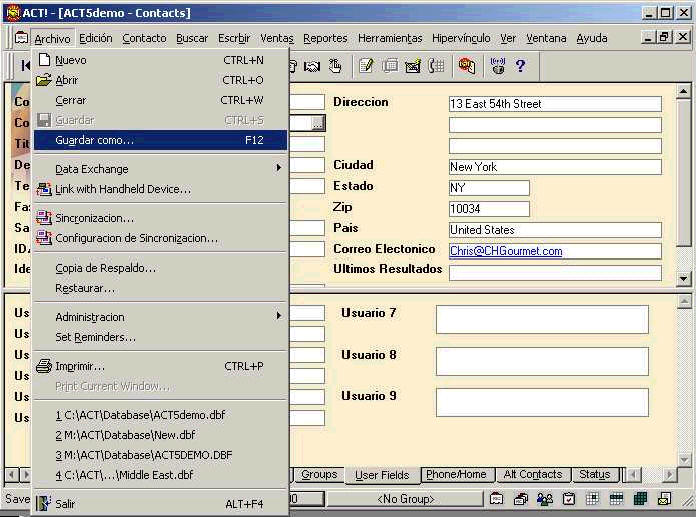696x517 pixels.
Task: Open recent file Middle East.dbf
Action: [x=161, y=475]
